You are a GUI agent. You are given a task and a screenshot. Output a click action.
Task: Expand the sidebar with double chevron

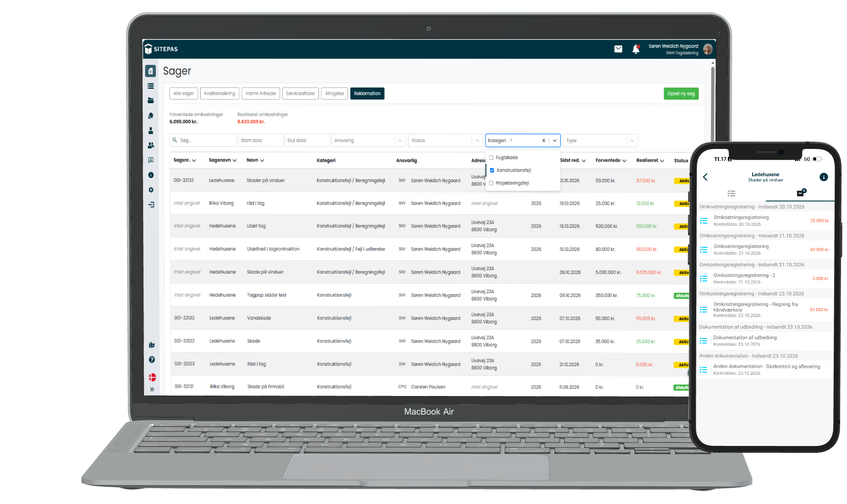pos(152,389)
